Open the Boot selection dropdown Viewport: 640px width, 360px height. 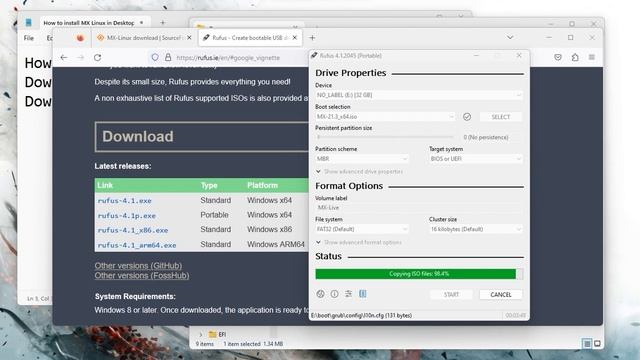(385, 117)
